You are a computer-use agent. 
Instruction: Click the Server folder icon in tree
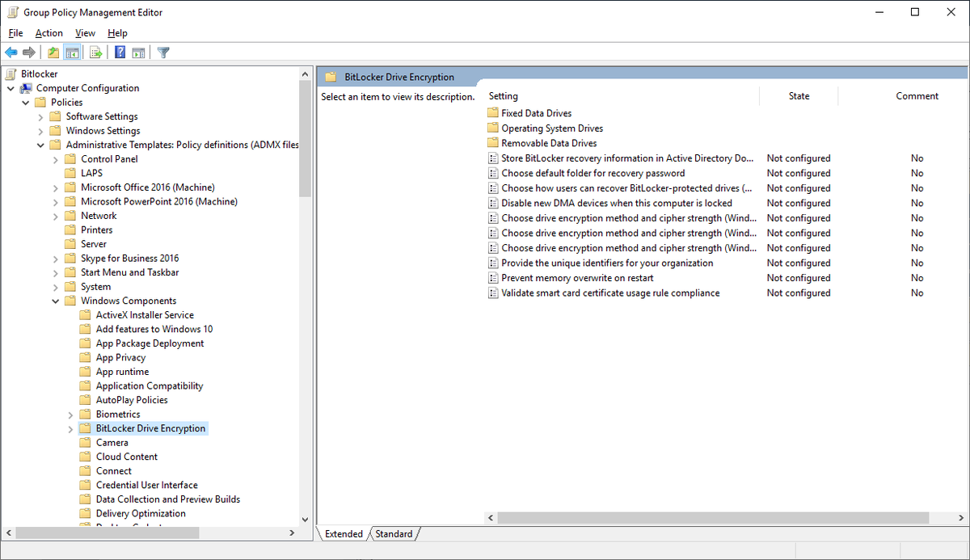70,244
